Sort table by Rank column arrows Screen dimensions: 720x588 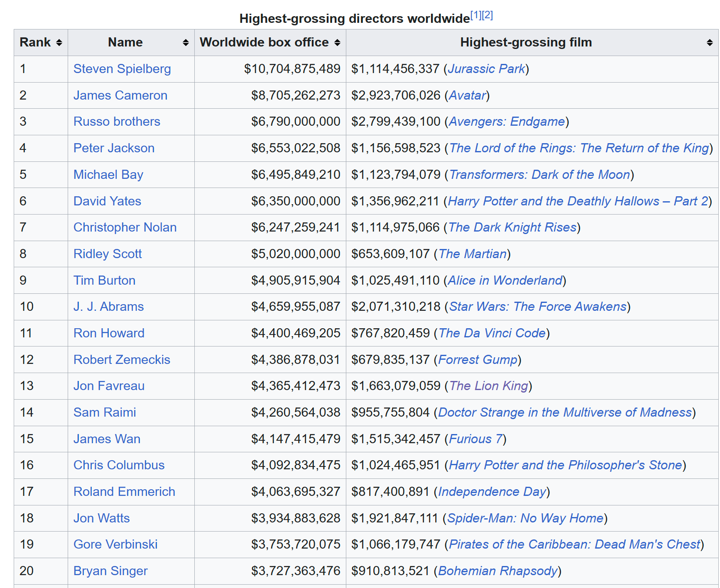[59, 43]
